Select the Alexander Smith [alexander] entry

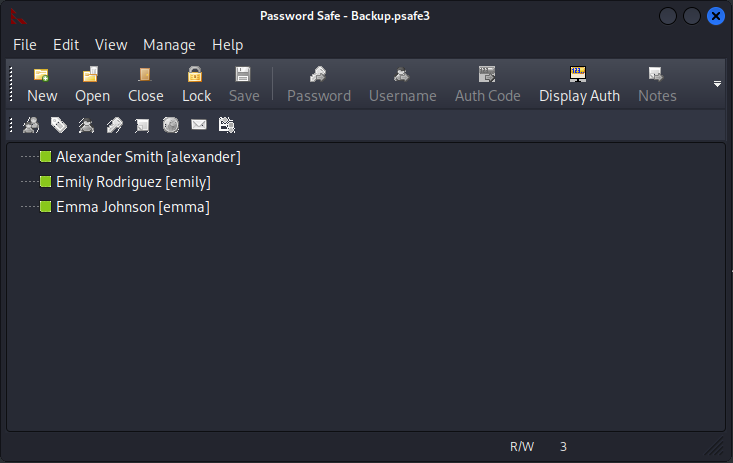(x=148, y=157)
